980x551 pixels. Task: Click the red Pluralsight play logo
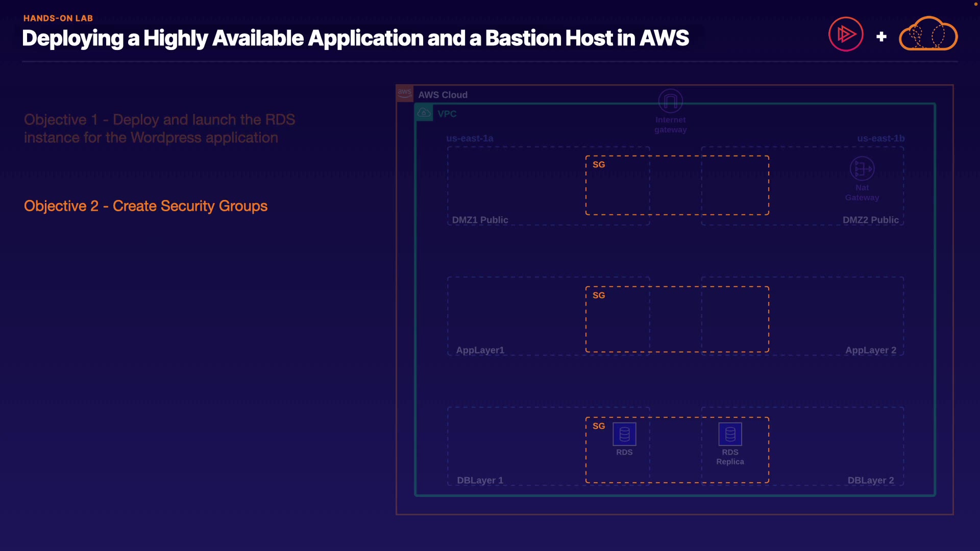846,35
